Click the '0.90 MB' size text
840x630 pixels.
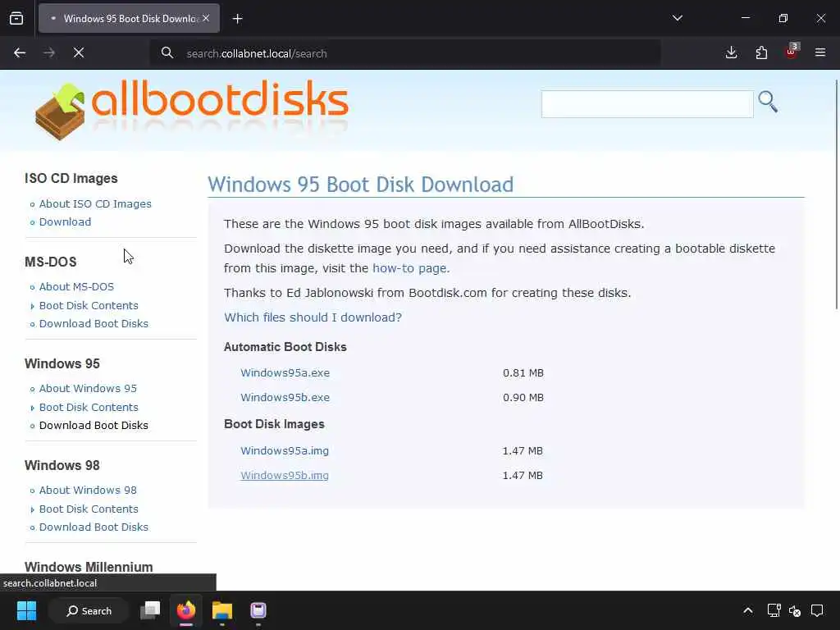(x=523, y=398)
